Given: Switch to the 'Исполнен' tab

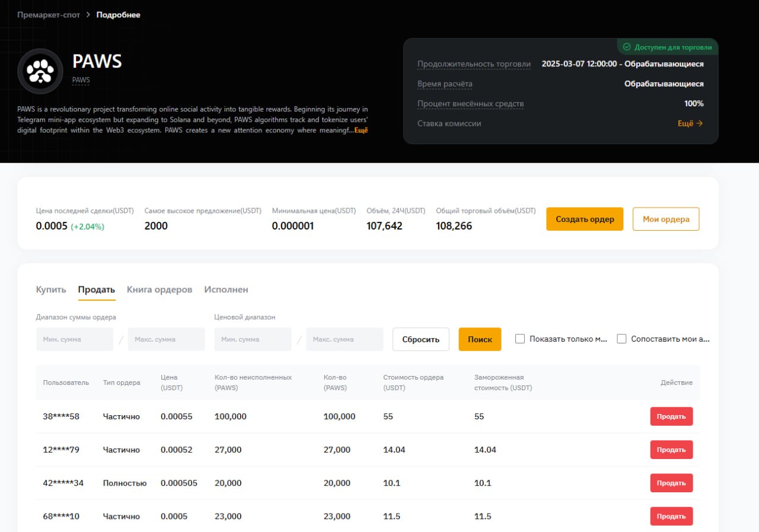Looking at the screenshot, I should click(x=226, y=289).
